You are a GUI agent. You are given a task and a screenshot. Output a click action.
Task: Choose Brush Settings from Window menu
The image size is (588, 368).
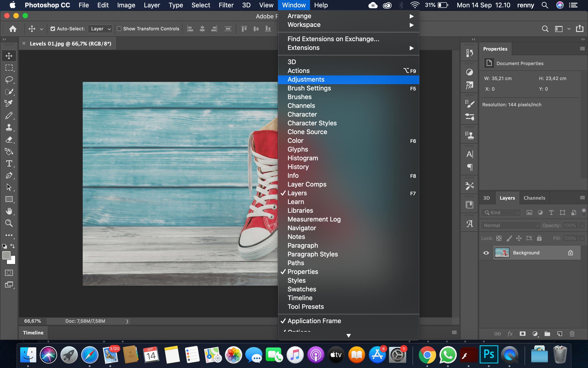pyautogui.click(x=348, y=88)
